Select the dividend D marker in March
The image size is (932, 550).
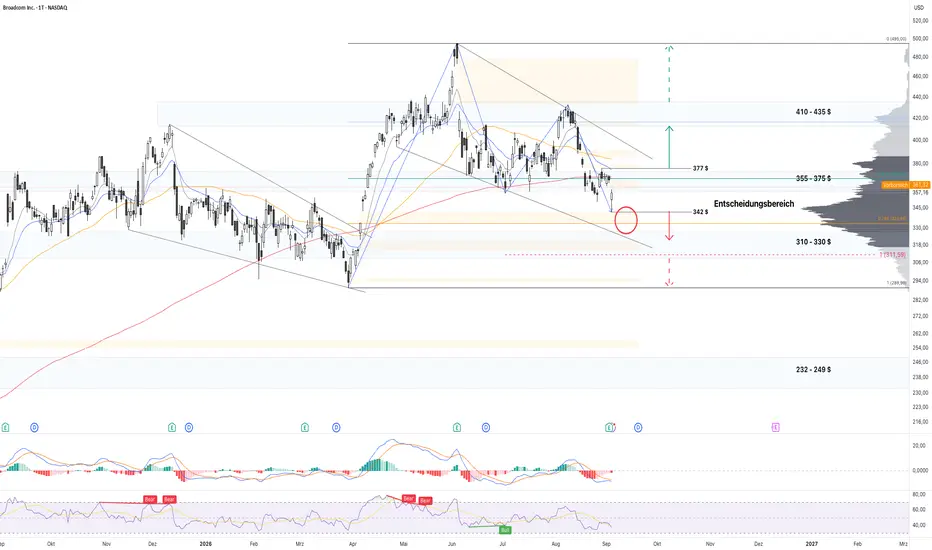(x=336, y=427)
